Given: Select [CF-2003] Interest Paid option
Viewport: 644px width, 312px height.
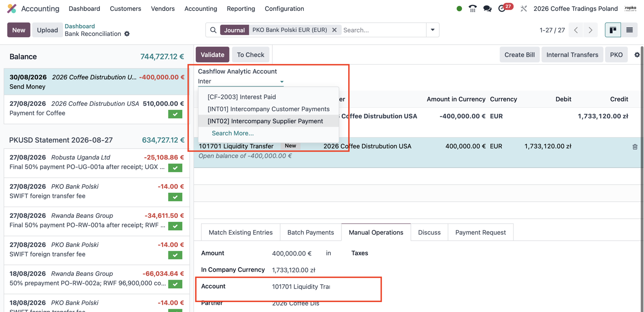Looking at the screenshot, I should pyautogui.click(x=268, y=97).
